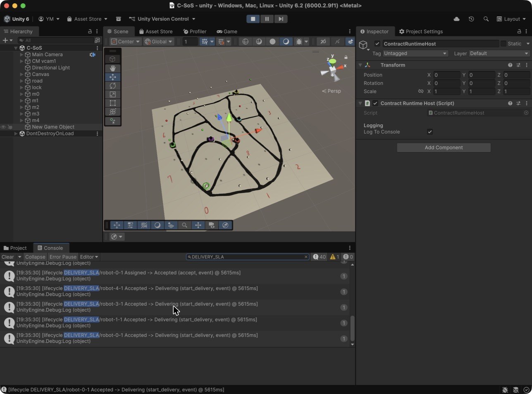Select the Scale tool
Screen dimensions: 532x394
[x=112, y=94]
